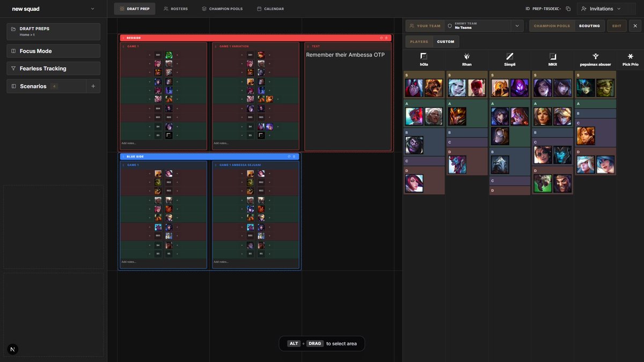Expand the enemy team selector chevron
Viewport: 644px width, 362px height.
coord(517,26)
